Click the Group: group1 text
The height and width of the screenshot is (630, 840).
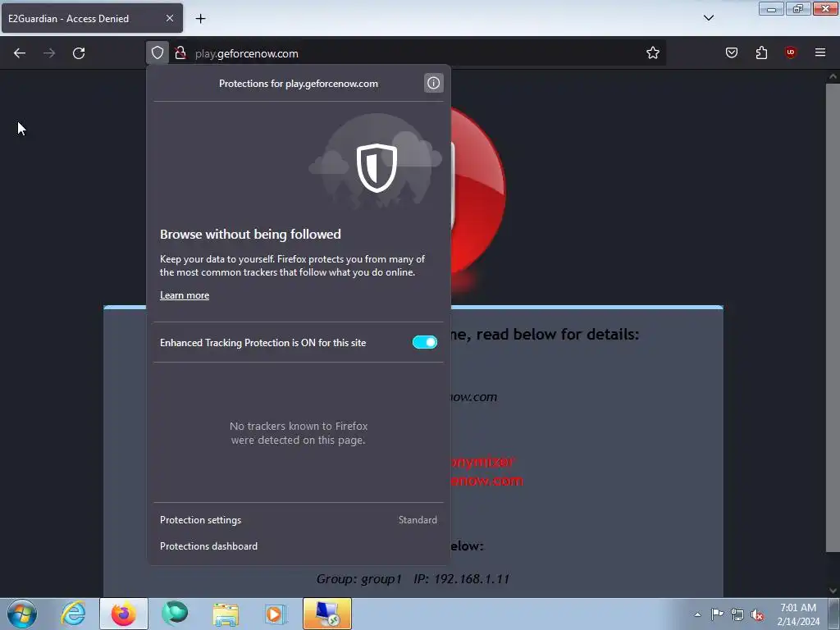(x=358, y=578)
